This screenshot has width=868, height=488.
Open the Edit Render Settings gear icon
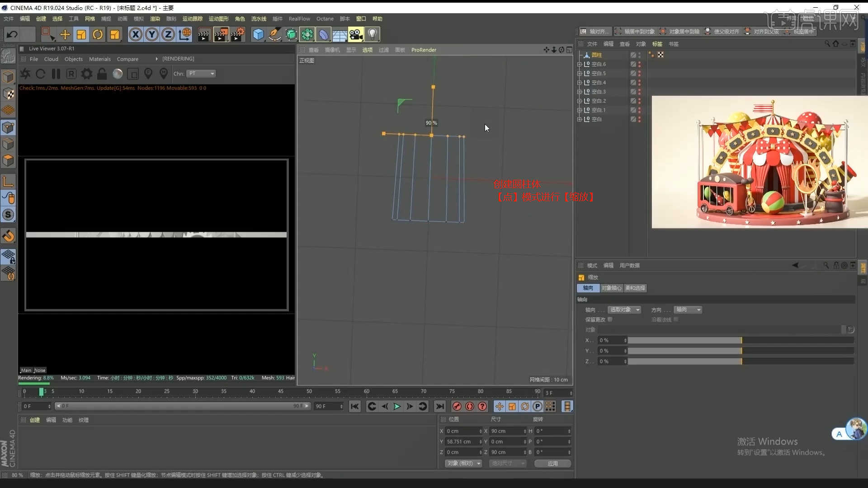coord(238,34)
